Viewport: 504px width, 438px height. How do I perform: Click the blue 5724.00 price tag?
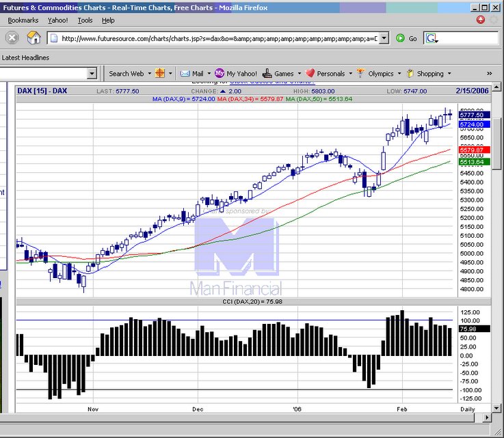(475, 124)
